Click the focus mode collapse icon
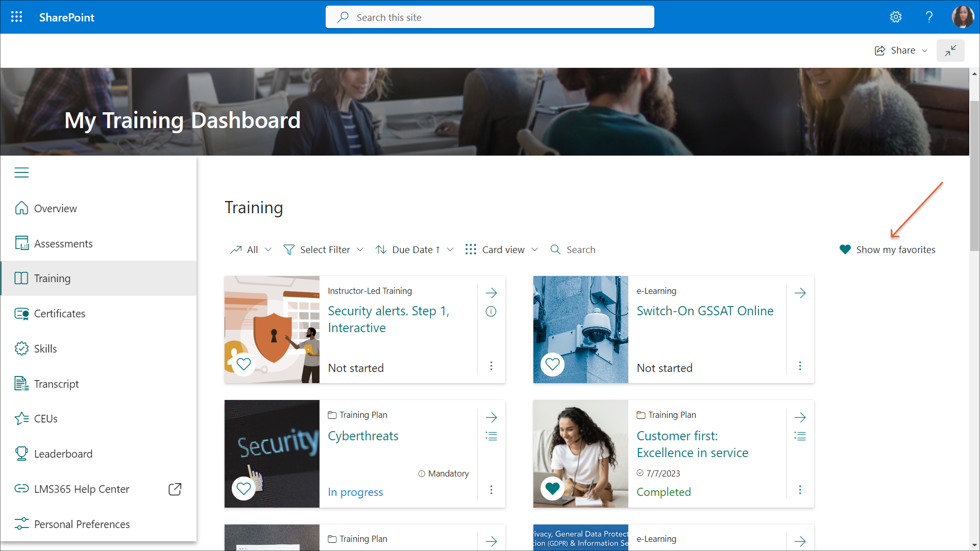Image resolution: width=980 pixels, height=551 pixels. (x=950, y=51)
